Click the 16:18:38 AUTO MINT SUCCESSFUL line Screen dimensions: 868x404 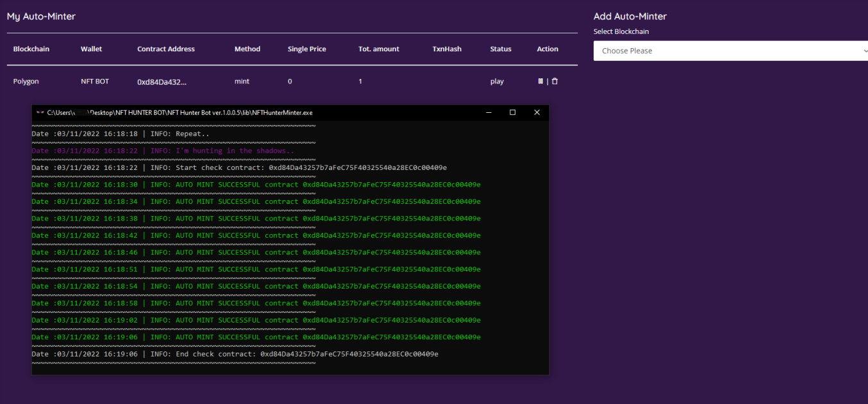(256, 219)
